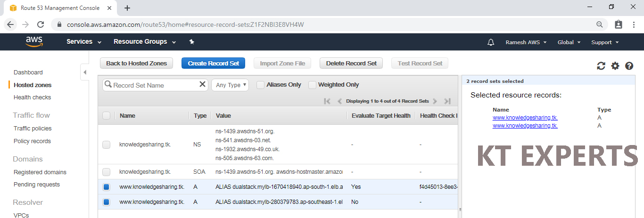Open Pending requests in the sidebar
The image size is (644, 218).
click(37, 185)
